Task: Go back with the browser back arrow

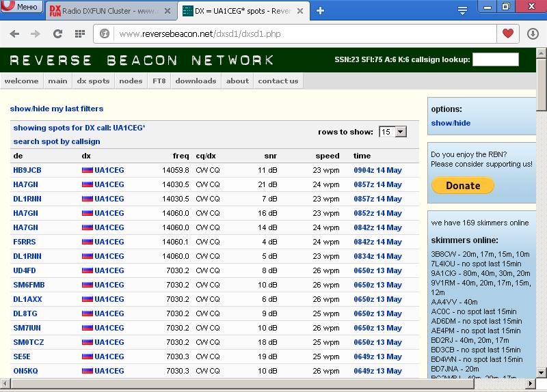Action: point(14,33)
